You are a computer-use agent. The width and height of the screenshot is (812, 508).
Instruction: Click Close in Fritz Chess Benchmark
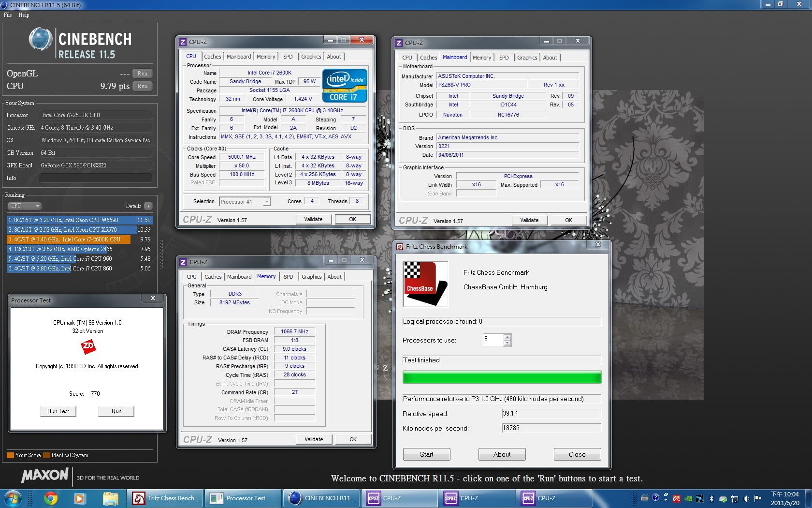[x=577, y=454]
